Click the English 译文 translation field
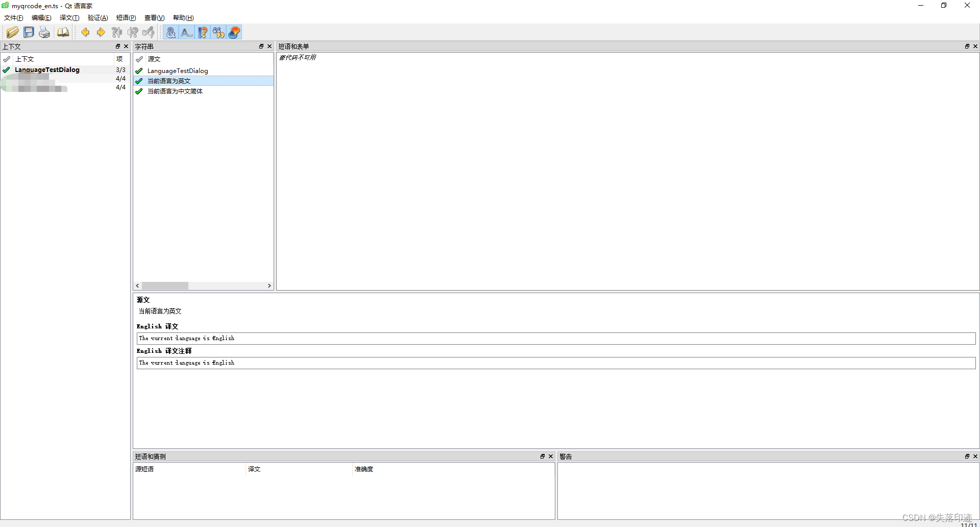 point(556,339)
